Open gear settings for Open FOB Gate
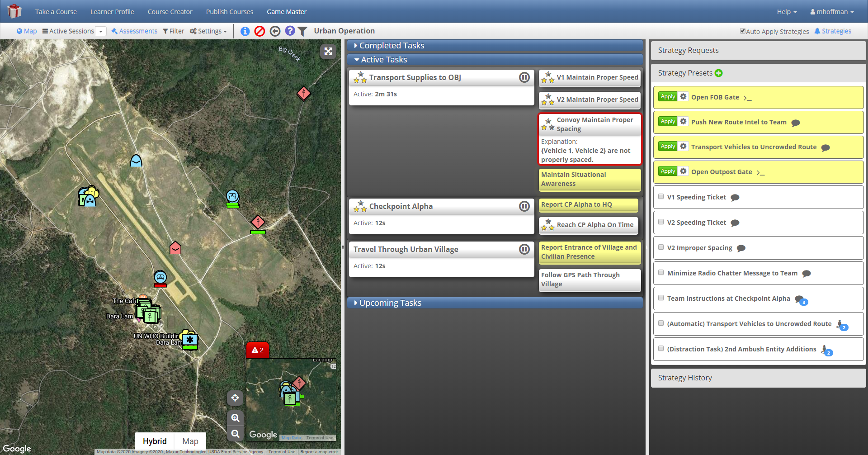This screenshot has width=868, height=455. click(683, 97)
